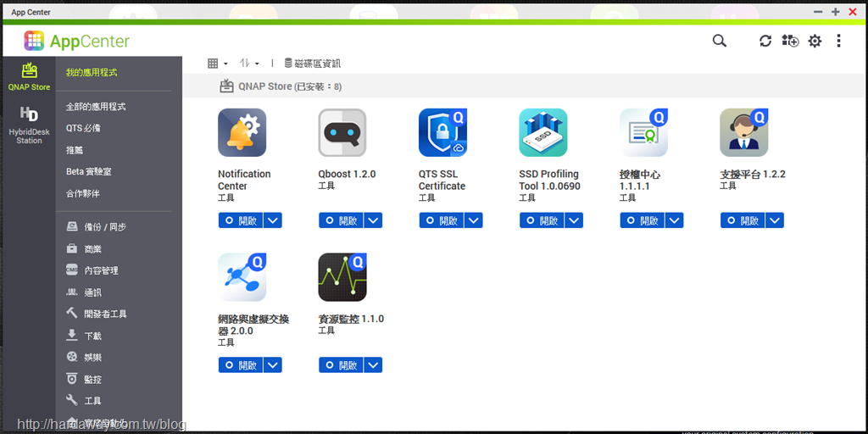The image size is (868, 434).
Task: Click the SSD Profiling Tool 1.0.0690 name
Action: [549, 180]
